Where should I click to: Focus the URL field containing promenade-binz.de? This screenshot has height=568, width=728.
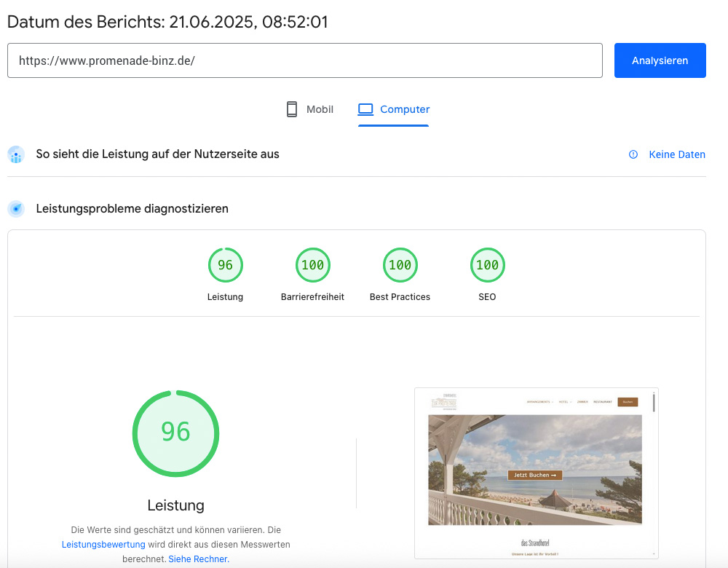click(304, 60)
